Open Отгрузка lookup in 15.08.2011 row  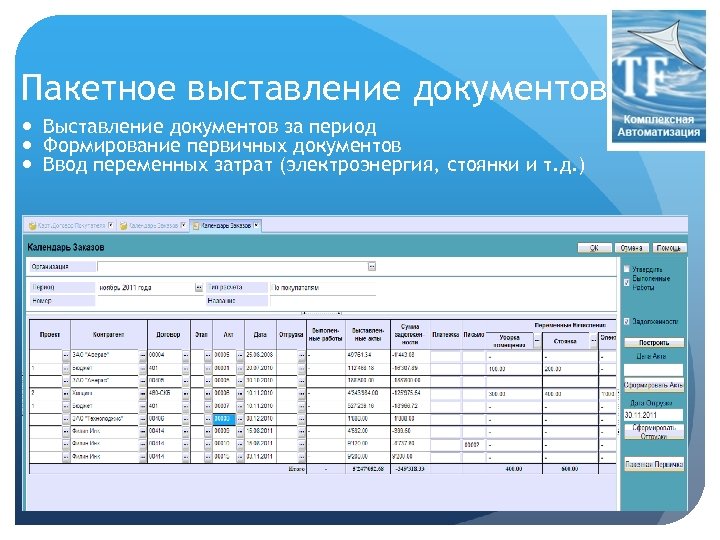pyautogui.click(x=301, y=432)
